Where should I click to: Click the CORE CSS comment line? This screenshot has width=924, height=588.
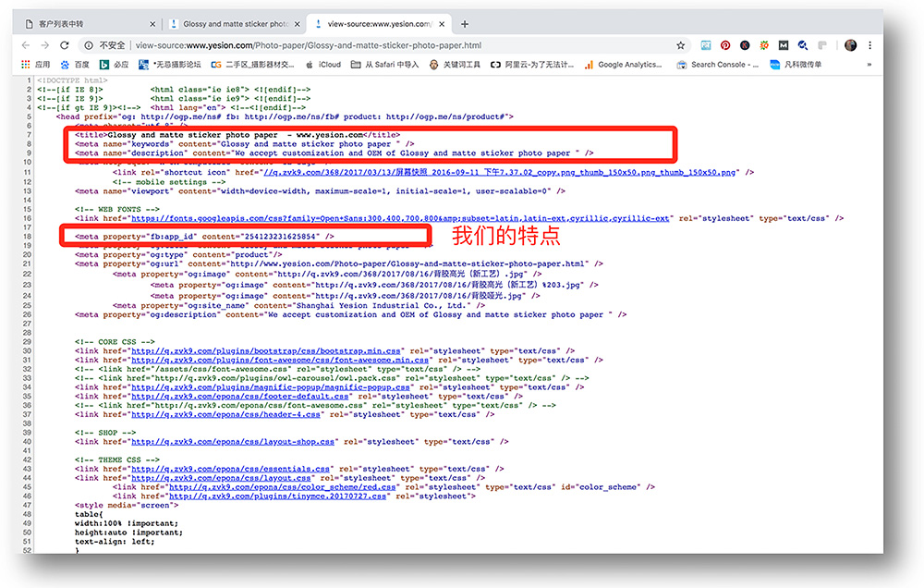pyautogui.click(x=115, y=342)
